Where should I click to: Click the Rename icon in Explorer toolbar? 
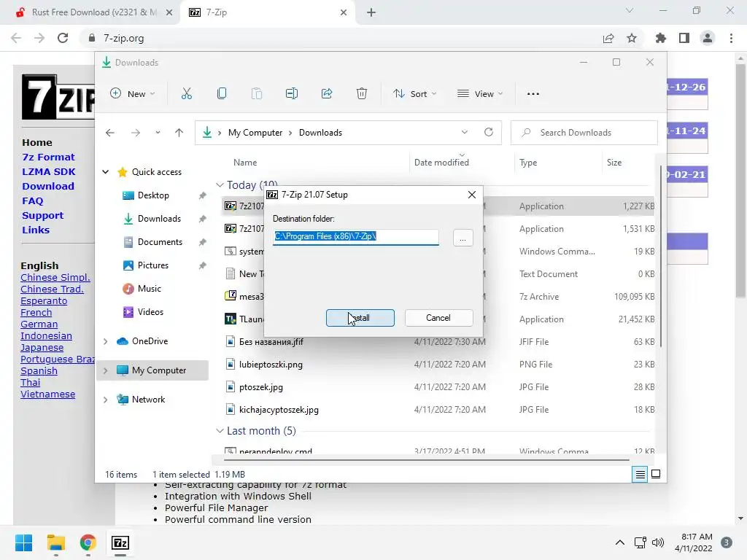(x=292, y=94)
